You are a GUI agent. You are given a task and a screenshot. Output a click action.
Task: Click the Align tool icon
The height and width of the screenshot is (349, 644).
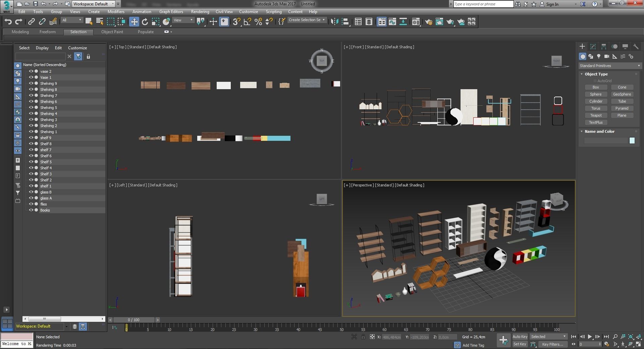[345, 22]
